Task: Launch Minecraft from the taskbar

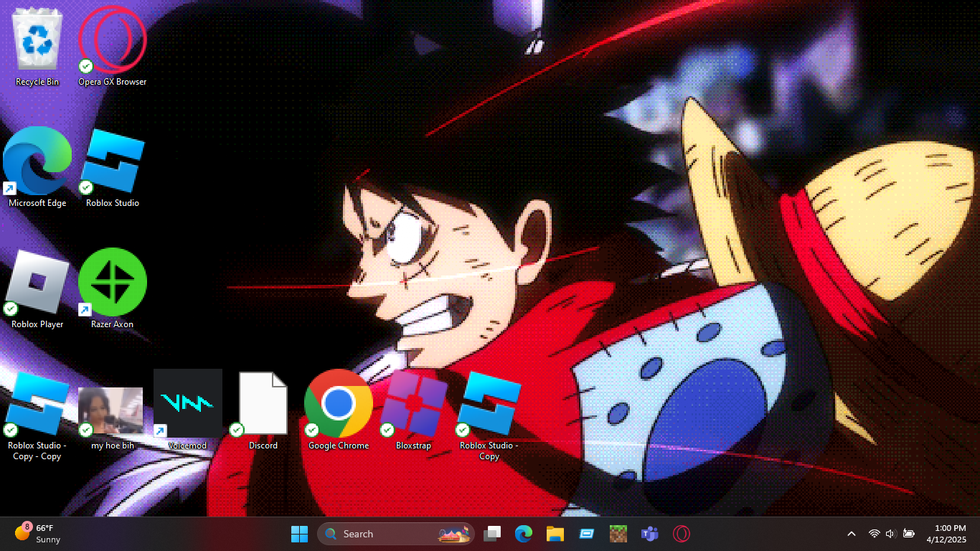Action: coord(618,534)
